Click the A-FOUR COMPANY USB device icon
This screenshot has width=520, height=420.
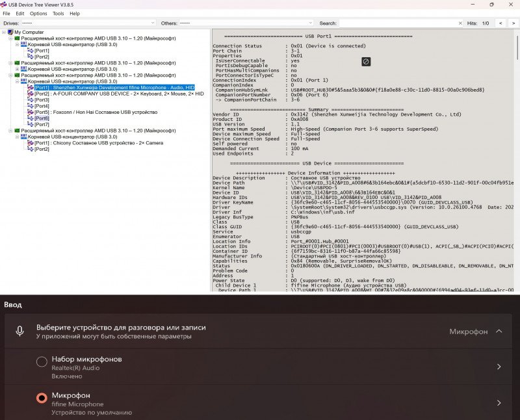tap(31, 94)
